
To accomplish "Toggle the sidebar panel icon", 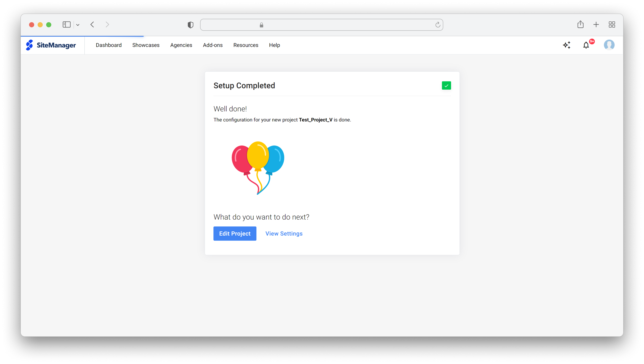I will [x=67, y=25].
